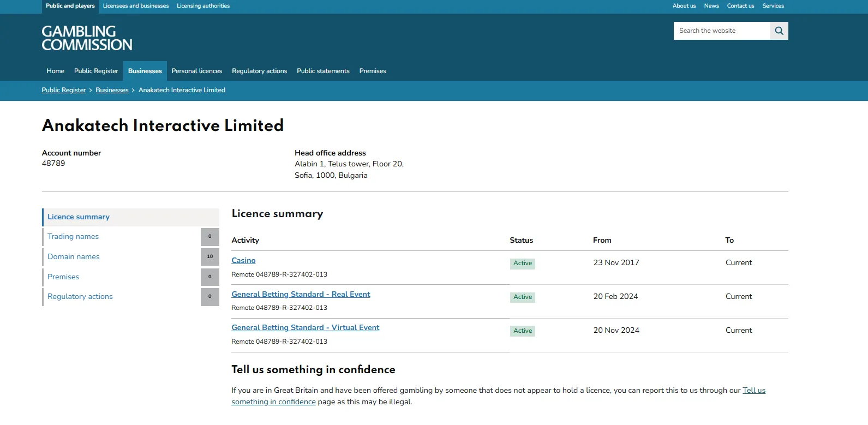The image size is (868, 425).
Task: Open the Casino licence link
Action: click(x=243, y=261)
